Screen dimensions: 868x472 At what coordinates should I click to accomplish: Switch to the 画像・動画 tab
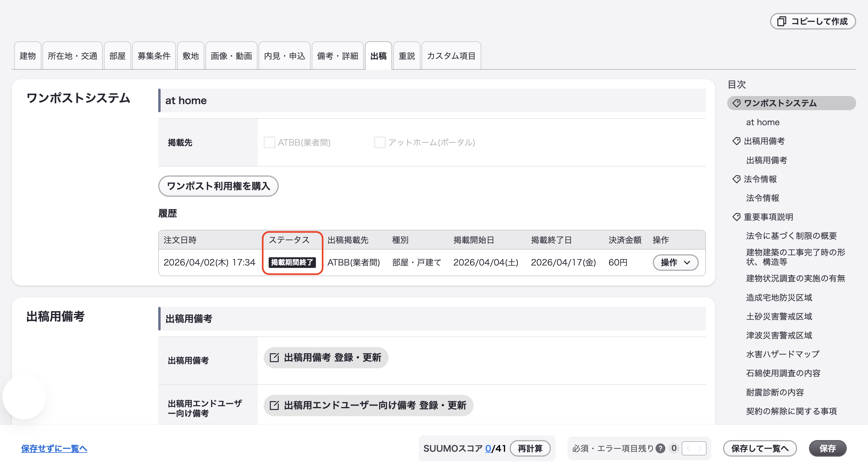pos(231,56)
